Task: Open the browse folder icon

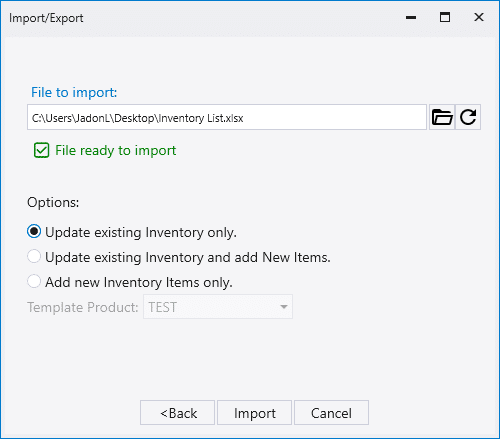Action: point(442,117)
